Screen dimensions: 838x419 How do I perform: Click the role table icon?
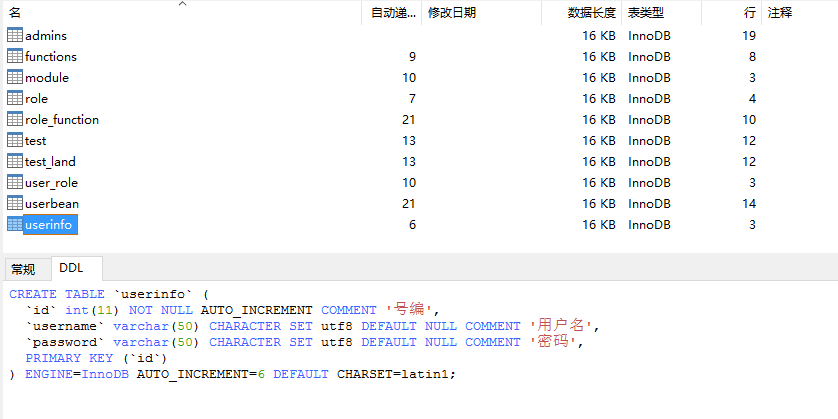coord(14,98)
